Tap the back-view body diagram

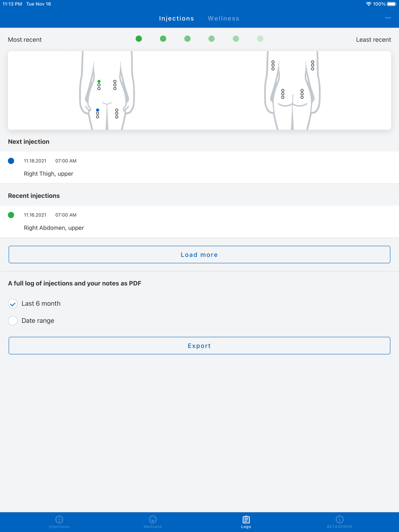[x=292, y=91]
